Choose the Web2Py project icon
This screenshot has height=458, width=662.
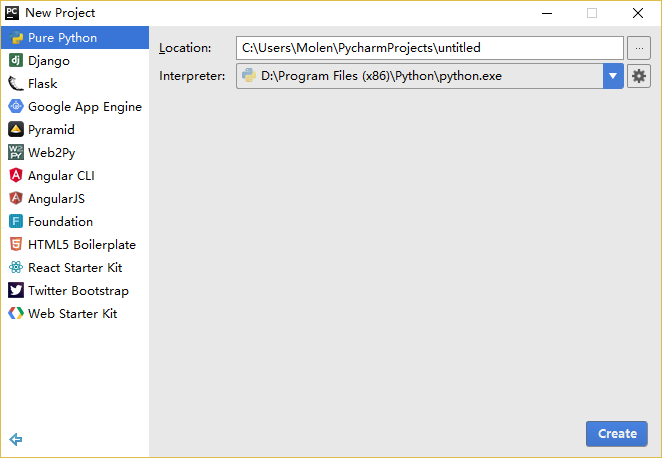click(x=16, y=153)
